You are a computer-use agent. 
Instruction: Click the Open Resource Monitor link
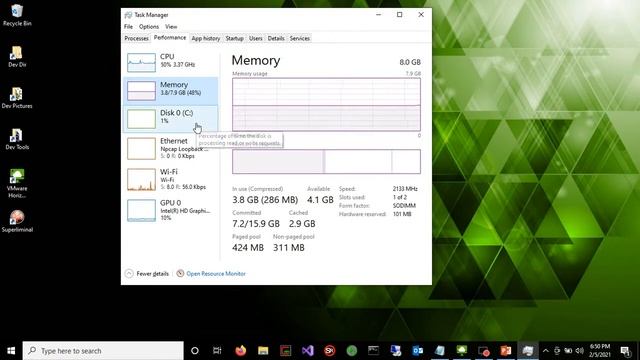pyautogui.click(x=216, y=273)
